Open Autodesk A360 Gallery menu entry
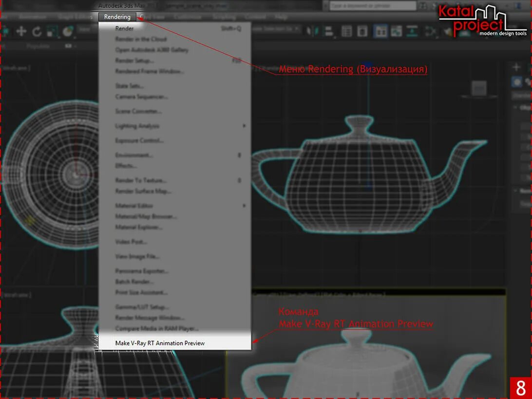 [x=175, y=50]
